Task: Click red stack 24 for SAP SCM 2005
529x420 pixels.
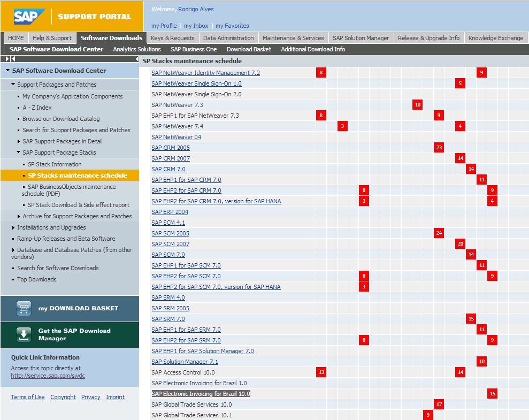Action: point(439,233)
